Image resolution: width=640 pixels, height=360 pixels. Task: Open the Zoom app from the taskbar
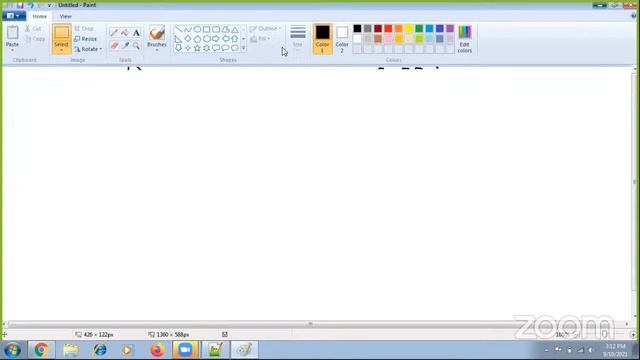[185, 350]
